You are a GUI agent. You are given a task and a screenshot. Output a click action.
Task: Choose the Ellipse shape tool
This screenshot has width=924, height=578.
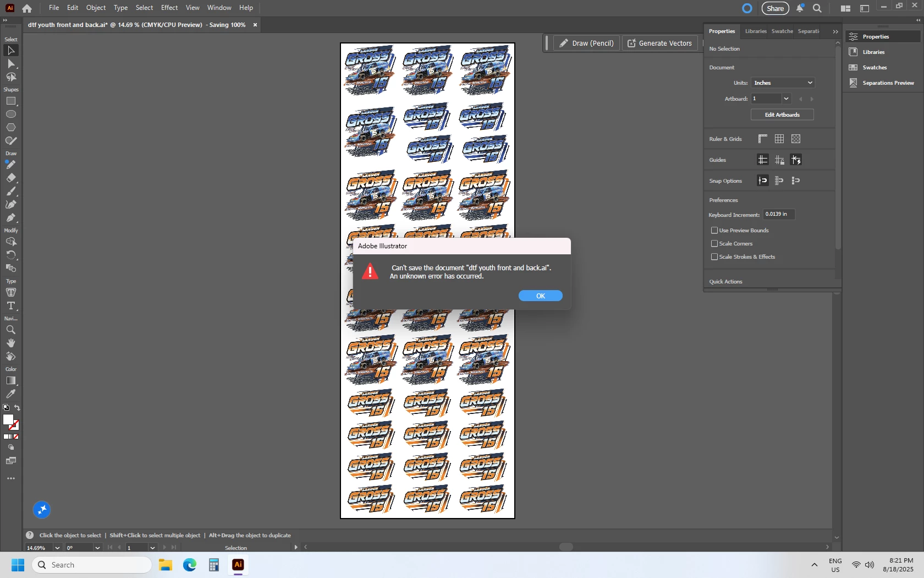click(x=11, y=114)
